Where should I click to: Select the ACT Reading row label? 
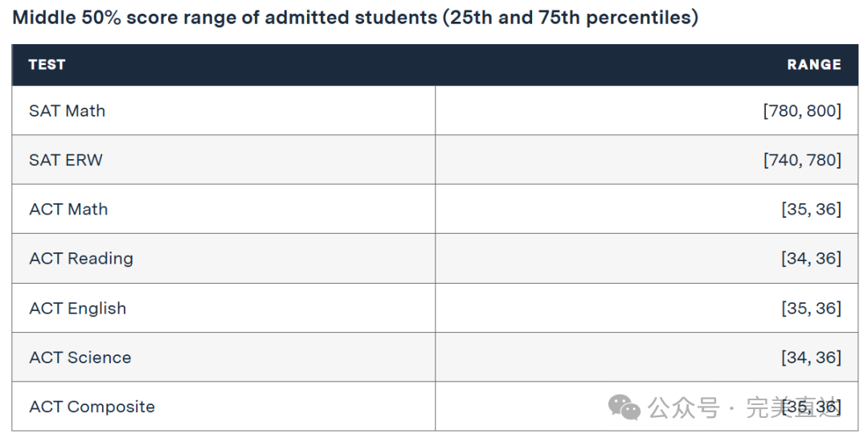(81, 258)
